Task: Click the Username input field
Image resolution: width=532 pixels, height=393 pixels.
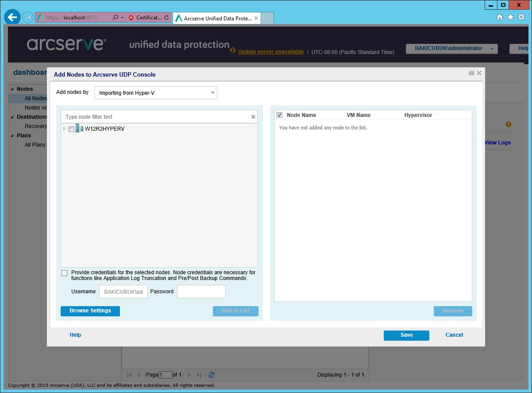Action: [123, 292]
